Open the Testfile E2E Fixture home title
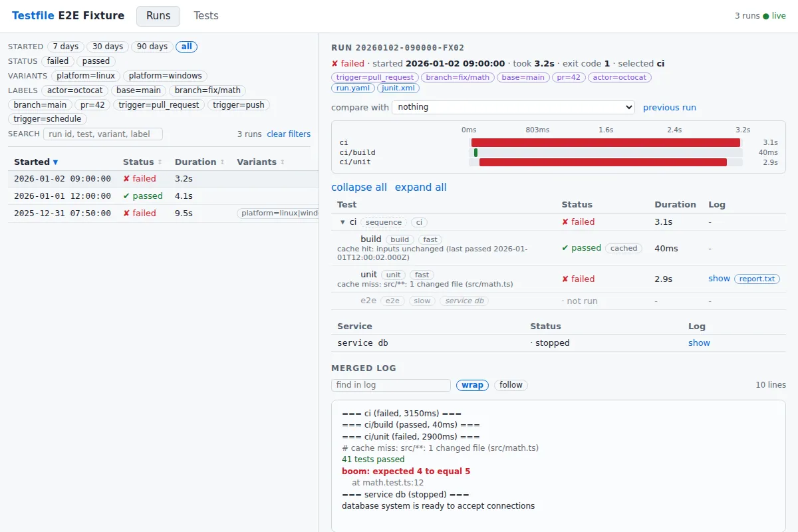Viewport: 798px width, 532px height. click(x=68, y=15)
